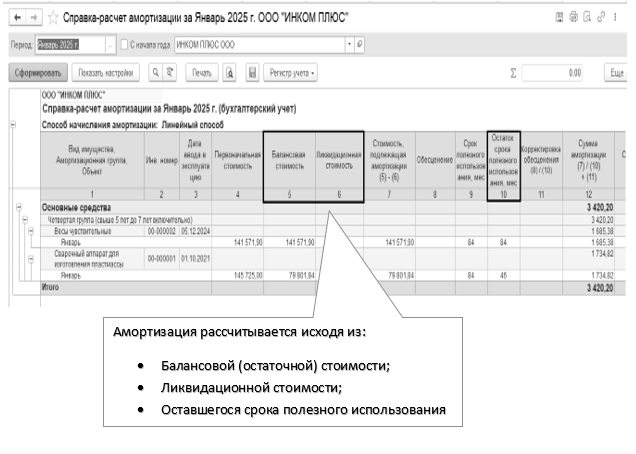This screenshot has height=454, width=636.
Task: Click the preview icon in the title bar
Action: pos(587,17)
